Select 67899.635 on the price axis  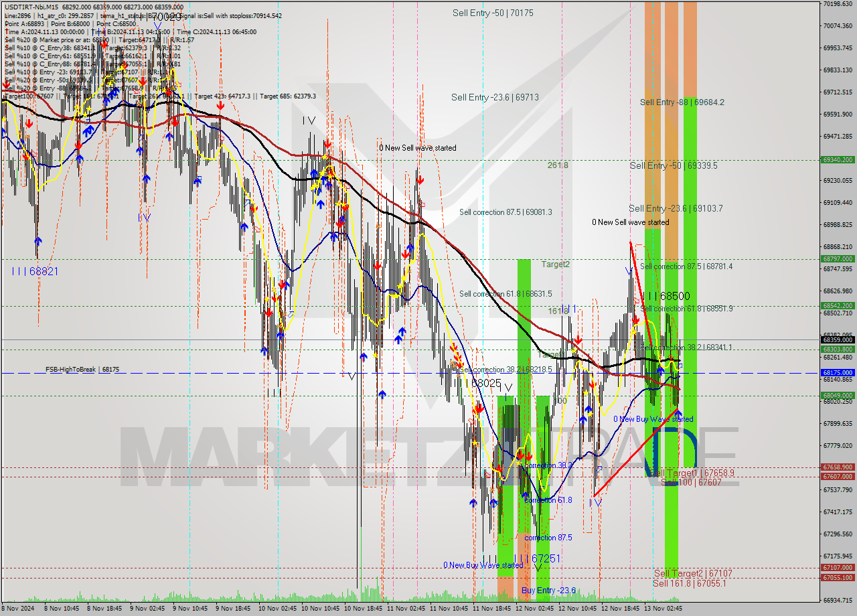pos(838,423)
